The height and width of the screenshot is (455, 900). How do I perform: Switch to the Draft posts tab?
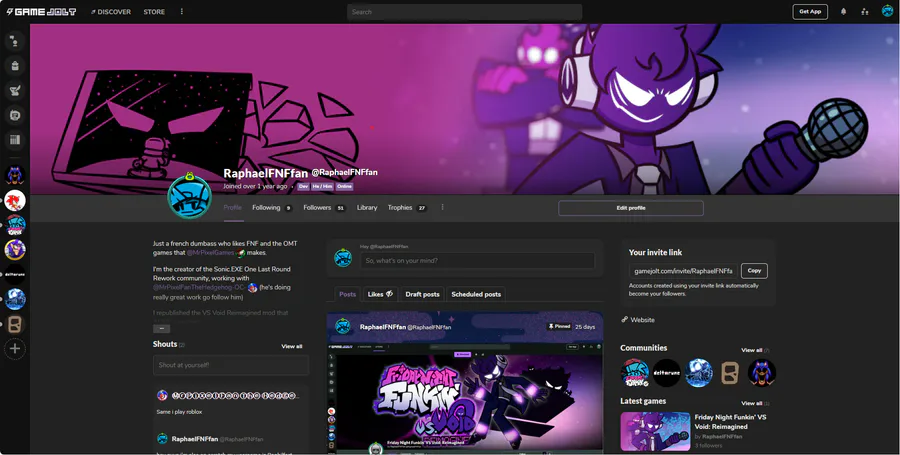pyautogui.click(x=422, y=294)
